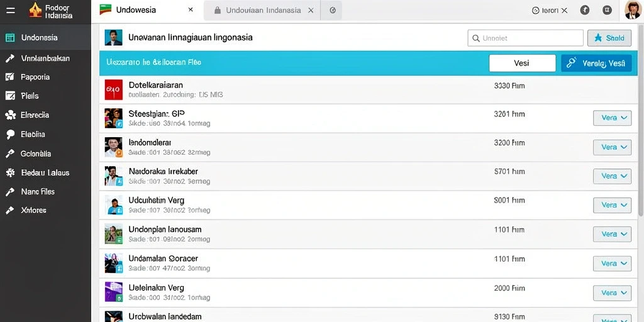
Task: Expand Vera dropdown for Nadoraka Irekaber row
Action: [613, 176]
